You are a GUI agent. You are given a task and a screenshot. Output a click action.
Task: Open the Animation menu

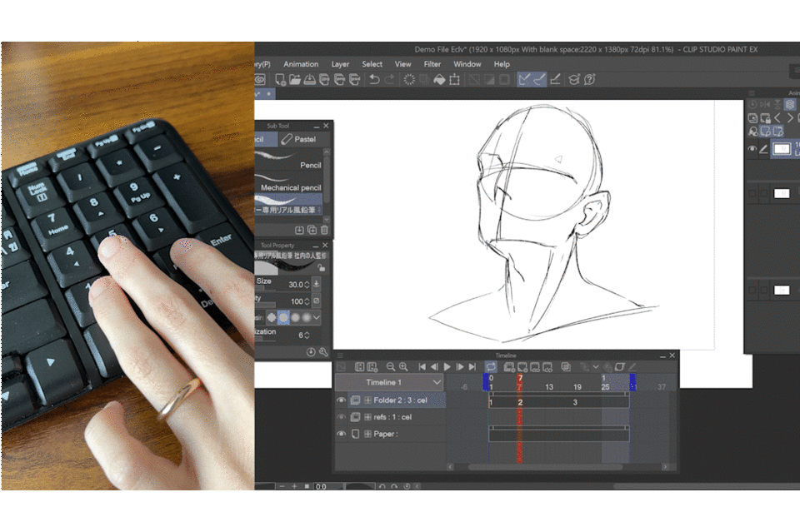pyautogui.click(x=301, y=64)
